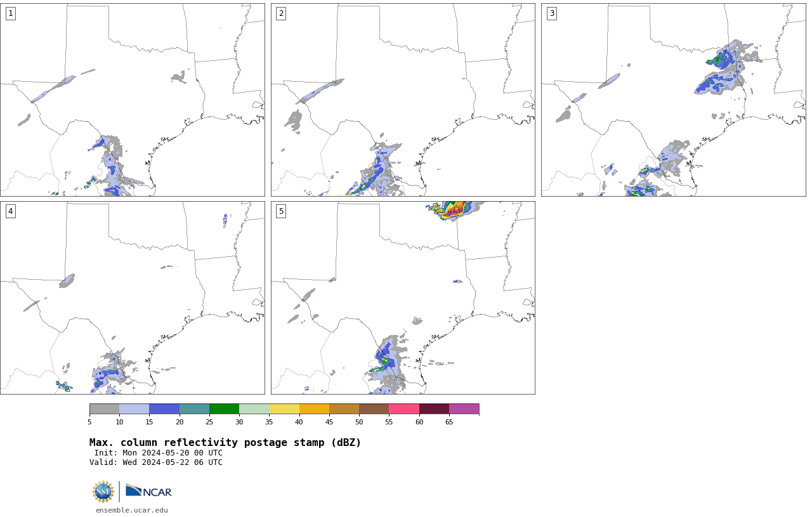The width and height of the screenshot is (812, 517).
Task: Click the NSF logo icon
Action: click(x=103, y=492)
